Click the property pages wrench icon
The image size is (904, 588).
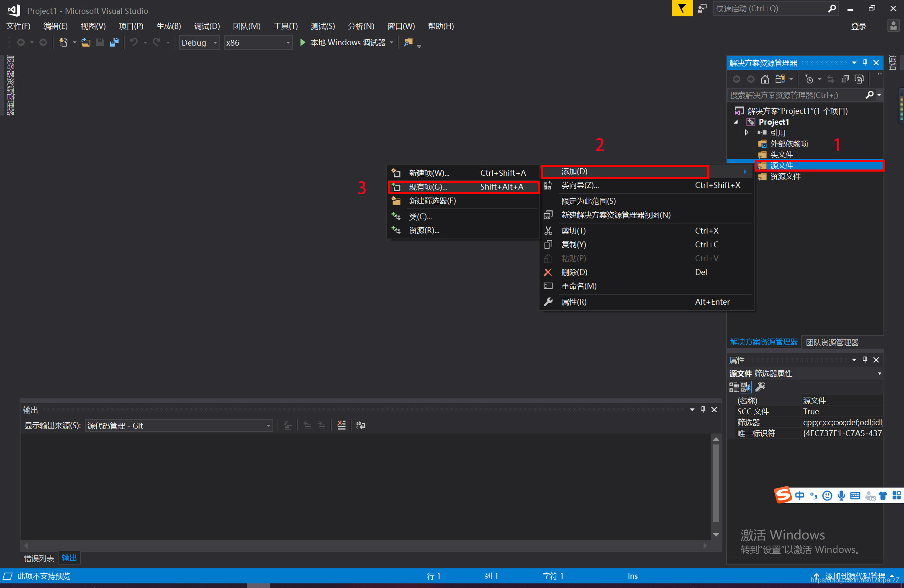(x=760, y=387)
